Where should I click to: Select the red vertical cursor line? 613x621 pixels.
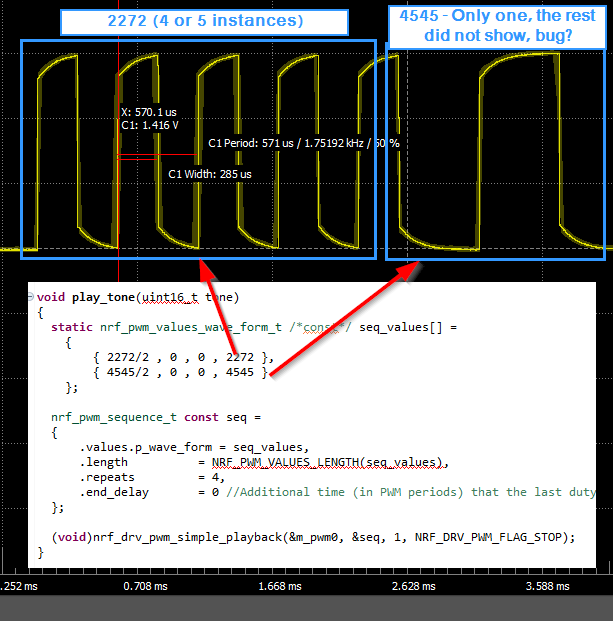coord(118,141)
